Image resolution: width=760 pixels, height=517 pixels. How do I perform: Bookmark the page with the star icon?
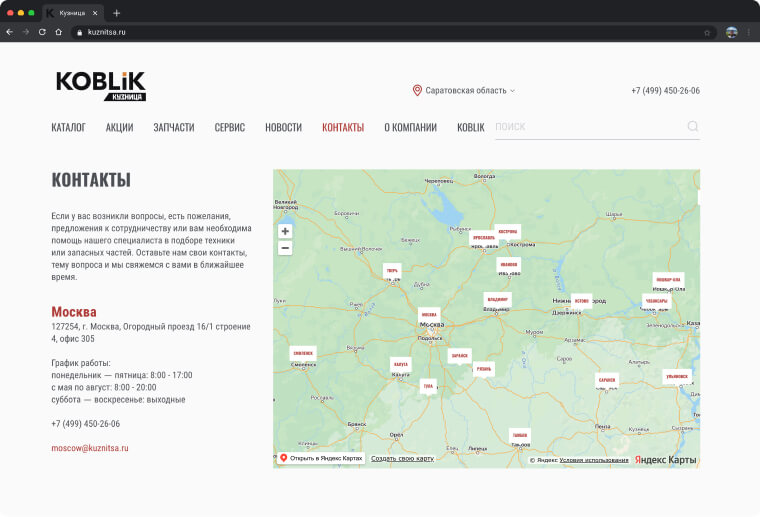[x=707, y=32]
